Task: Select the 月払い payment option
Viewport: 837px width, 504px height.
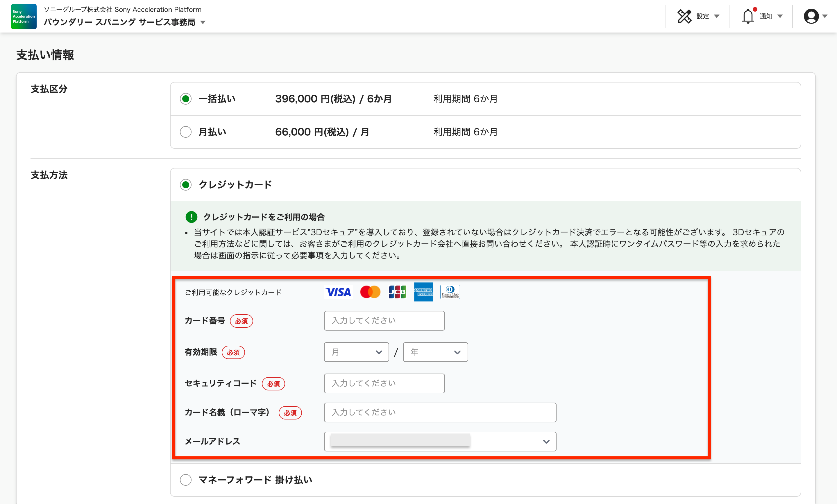Action: point(186,132)
